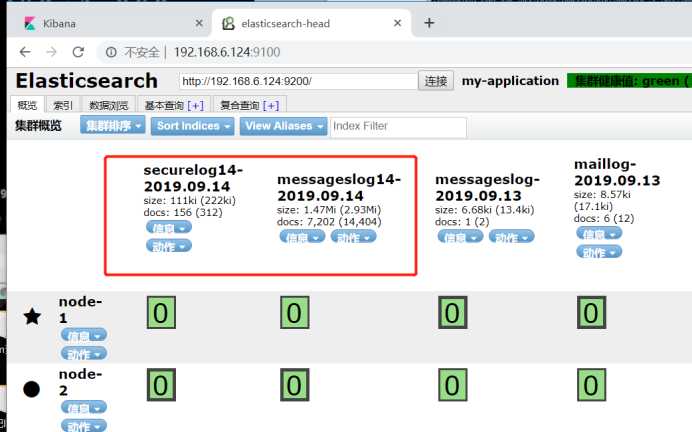
Task: Click the node-1 name label
Action: click(x=80, y=310)
